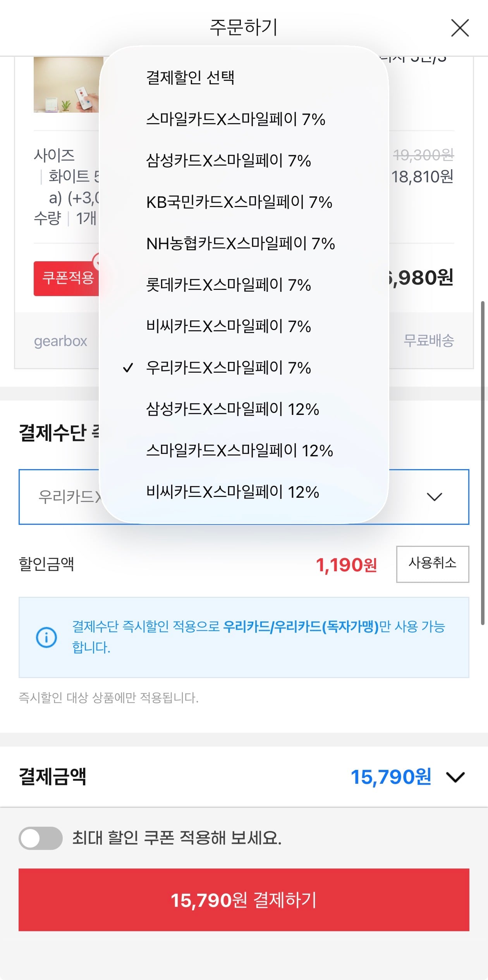Select 삼성카드X스마일페이 12% discount option
The image size is (488, 980).
click(232, 410)
